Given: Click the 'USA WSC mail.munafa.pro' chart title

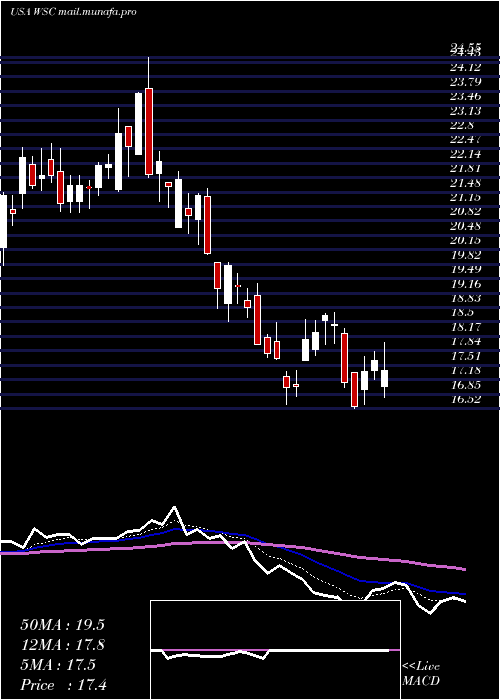Looking at the screenshot, I should tap(73, 12).
